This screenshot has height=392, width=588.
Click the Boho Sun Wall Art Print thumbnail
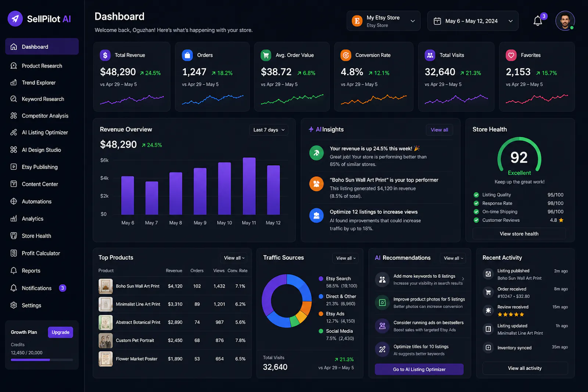pos(105,286)
